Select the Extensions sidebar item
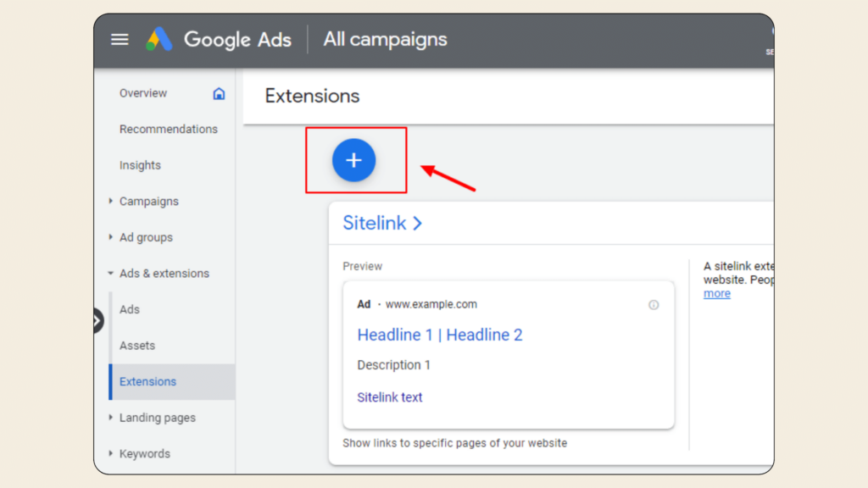 pyautogui.click(x=172, y=382)
